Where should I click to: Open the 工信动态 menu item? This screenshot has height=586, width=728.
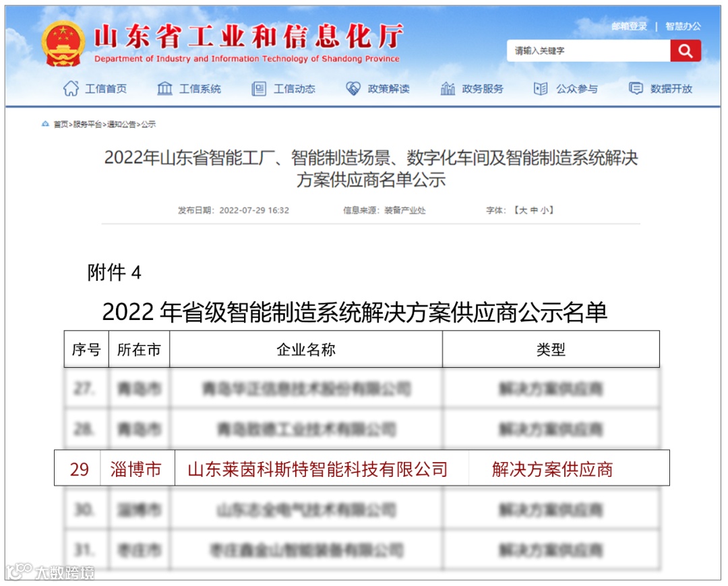point(295,89)
